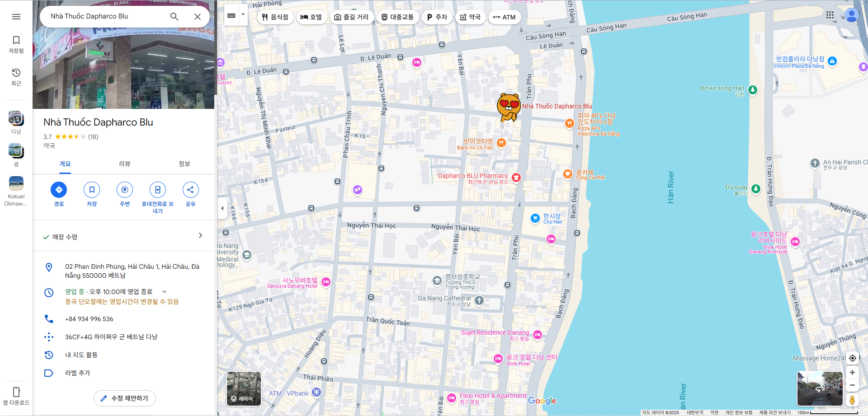Click the 주변 nearby button
This screenshot has height=416, width=868.
coord(125,190)
